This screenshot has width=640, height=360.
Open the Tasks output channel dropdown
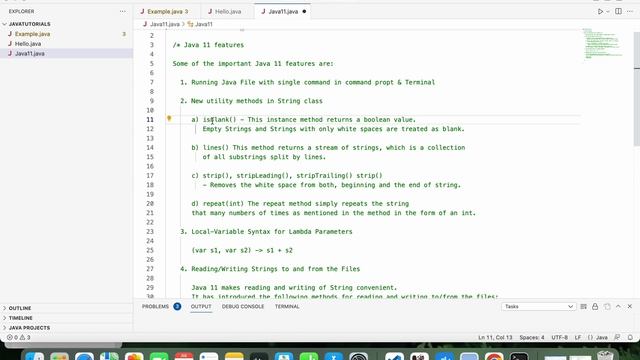click(x=538, y=307)
